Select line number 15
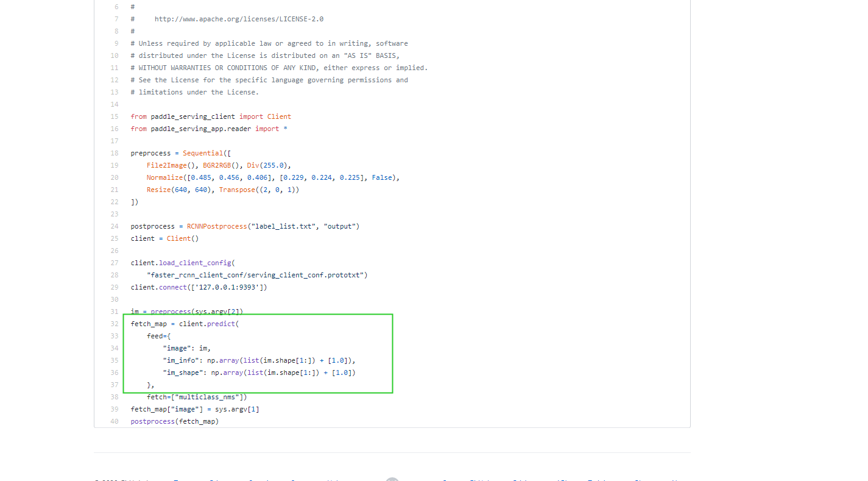The width and height of the screenshot is (868, 481). (x=115, y=116)
